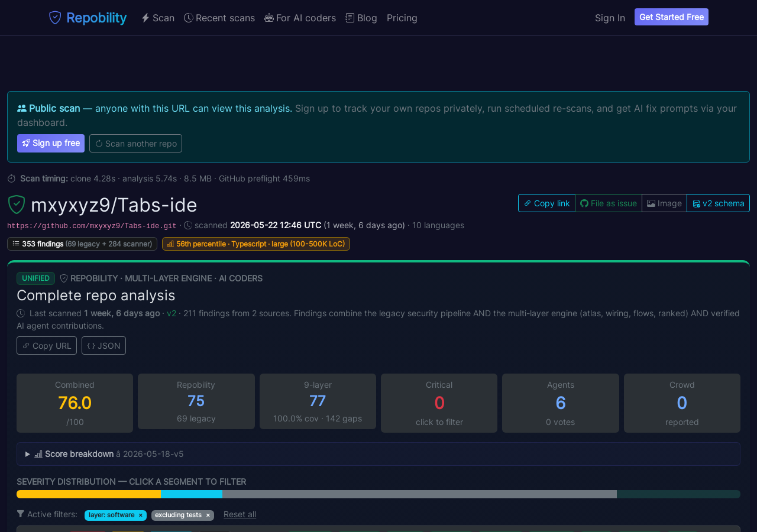Select the Combined 76.0 score card

75,403
